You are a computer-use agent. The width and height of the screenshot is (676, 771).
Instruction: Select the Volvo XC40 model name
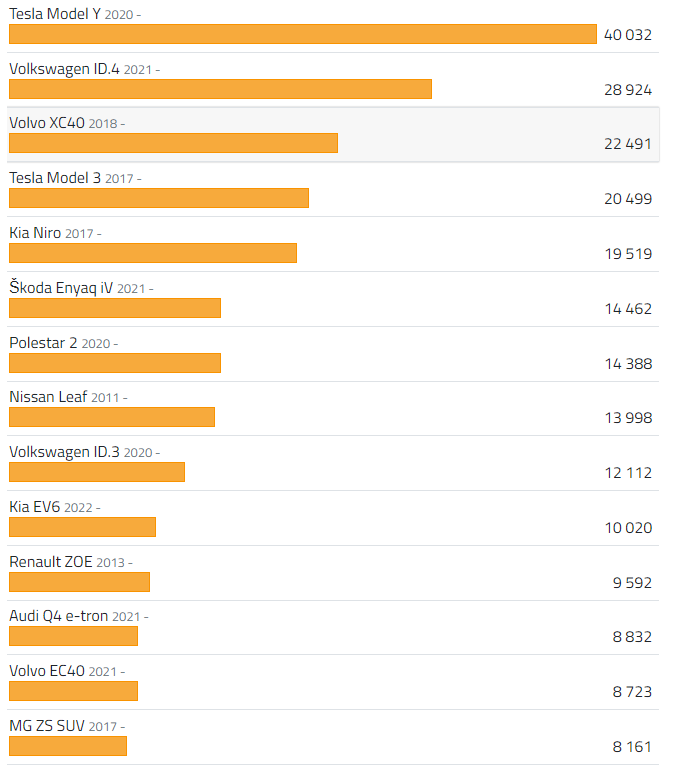47,124
